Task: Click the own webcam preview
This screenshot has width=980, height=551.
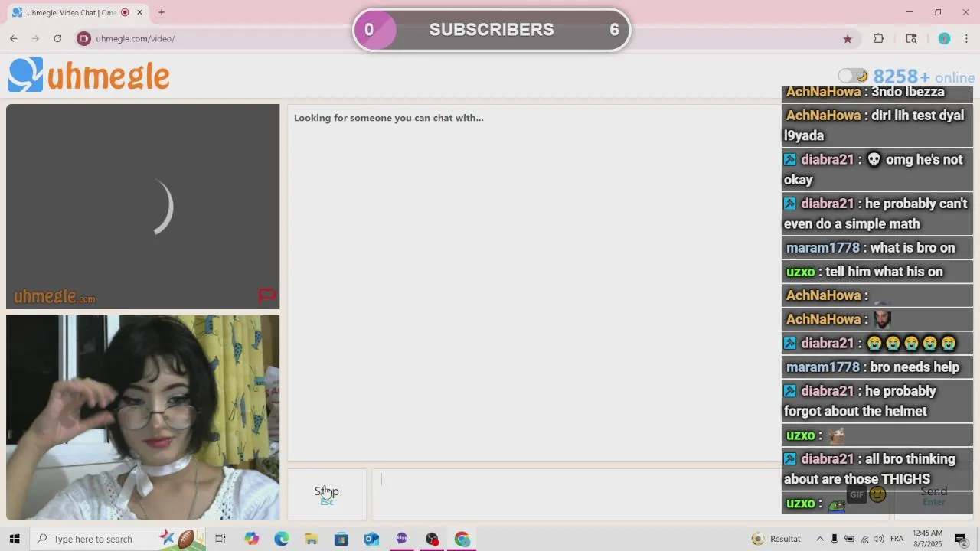Action: pos(143,418)
